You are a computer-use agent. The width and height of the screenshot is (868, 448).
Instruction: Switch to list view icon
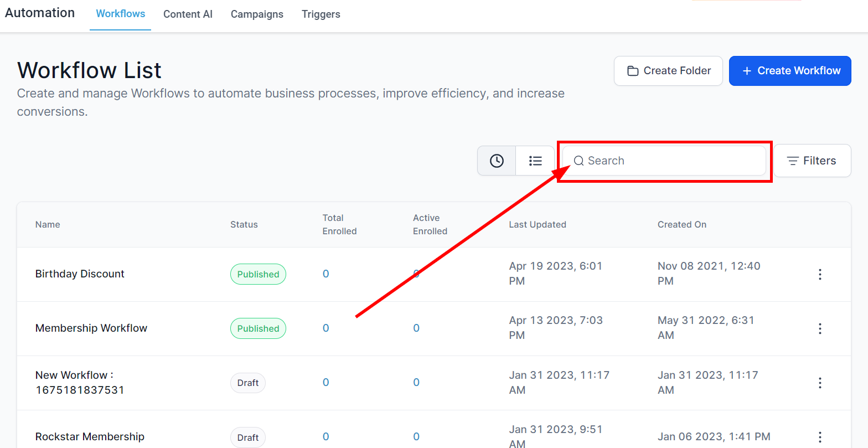[x=535, y=161]
